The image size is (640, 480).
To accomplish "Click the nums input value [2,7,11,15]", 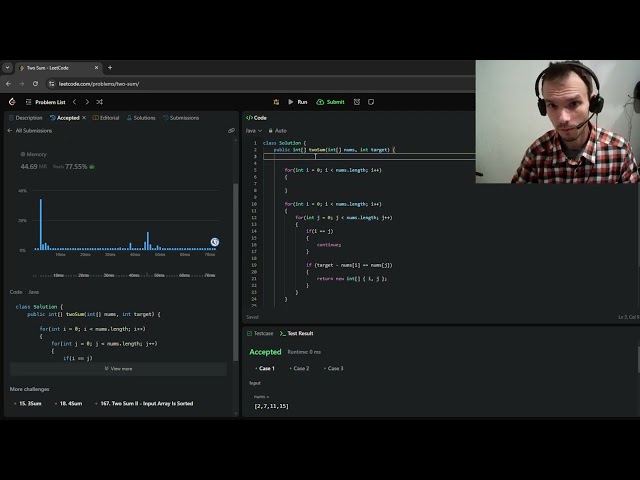I will coord(271,406).
